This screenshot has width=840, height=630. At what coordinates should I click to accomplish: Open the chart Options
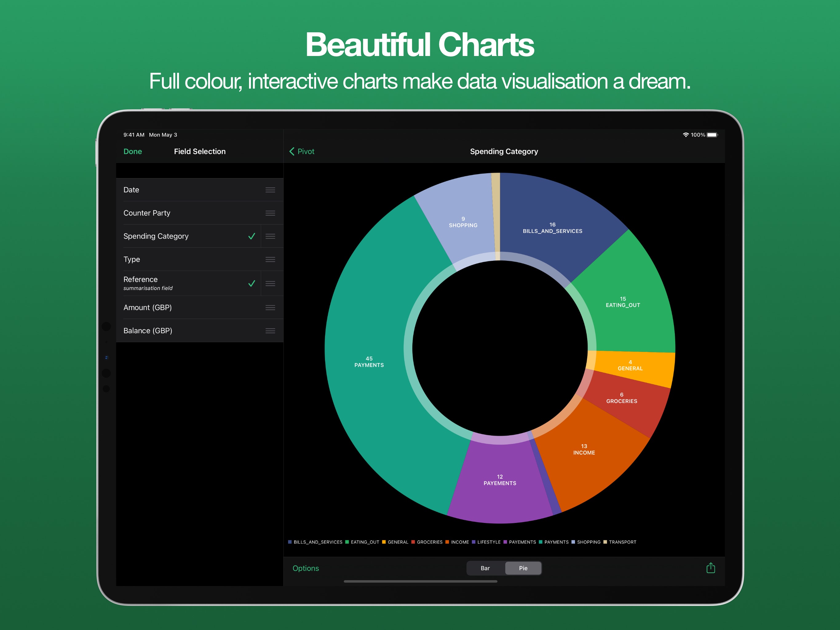(x=306, y=568)
